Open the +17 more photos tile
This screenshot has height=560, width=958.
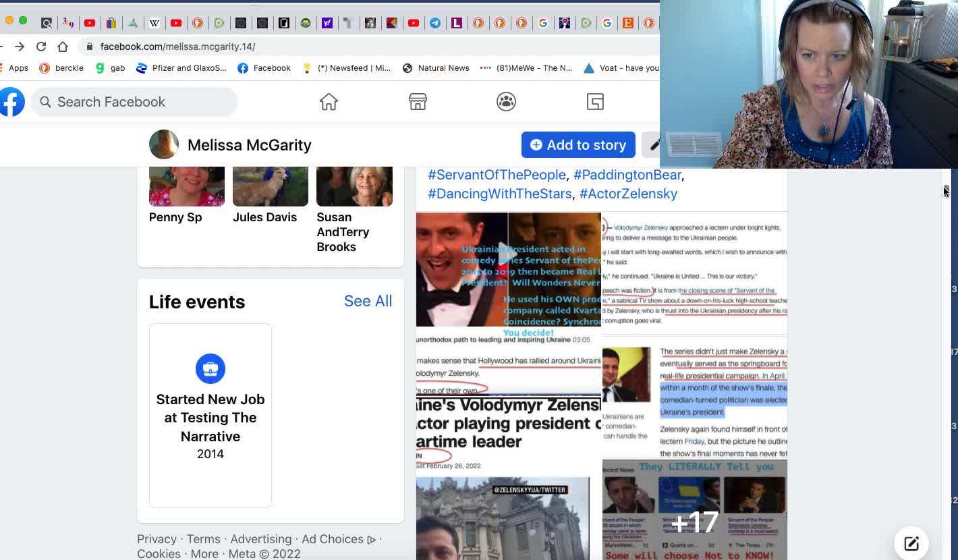[695, 511]
